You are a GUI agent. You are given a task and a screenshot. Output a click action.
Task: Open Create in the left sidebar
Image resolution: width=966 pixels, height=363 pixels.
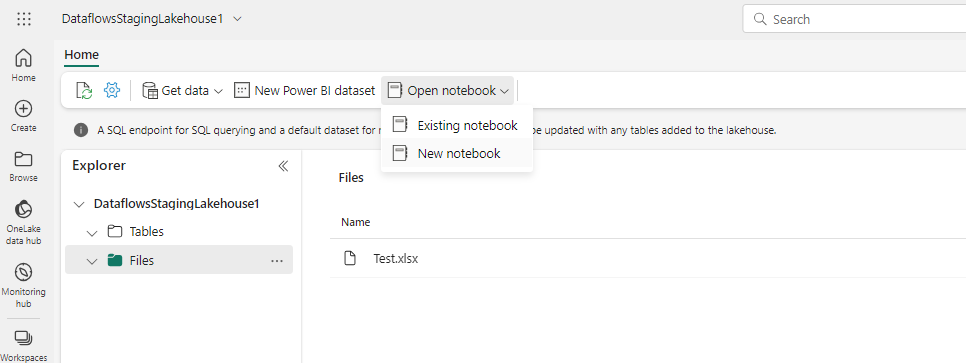pos(23,116)
